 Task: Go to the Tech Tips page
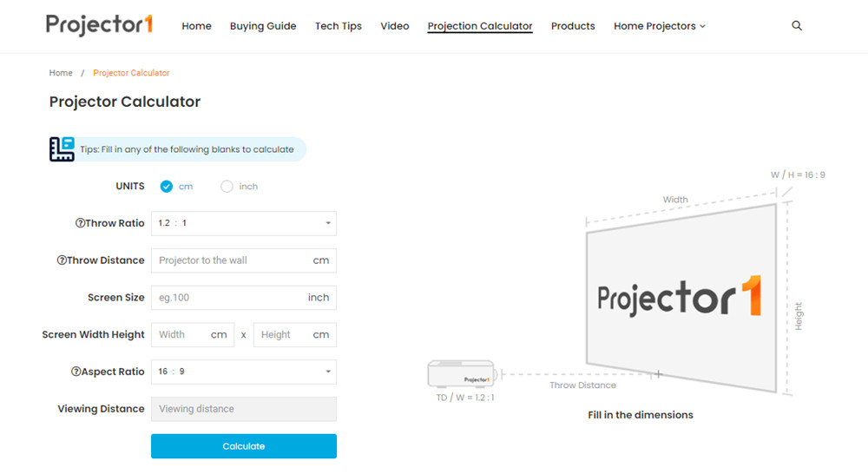(x=339, y=26)
